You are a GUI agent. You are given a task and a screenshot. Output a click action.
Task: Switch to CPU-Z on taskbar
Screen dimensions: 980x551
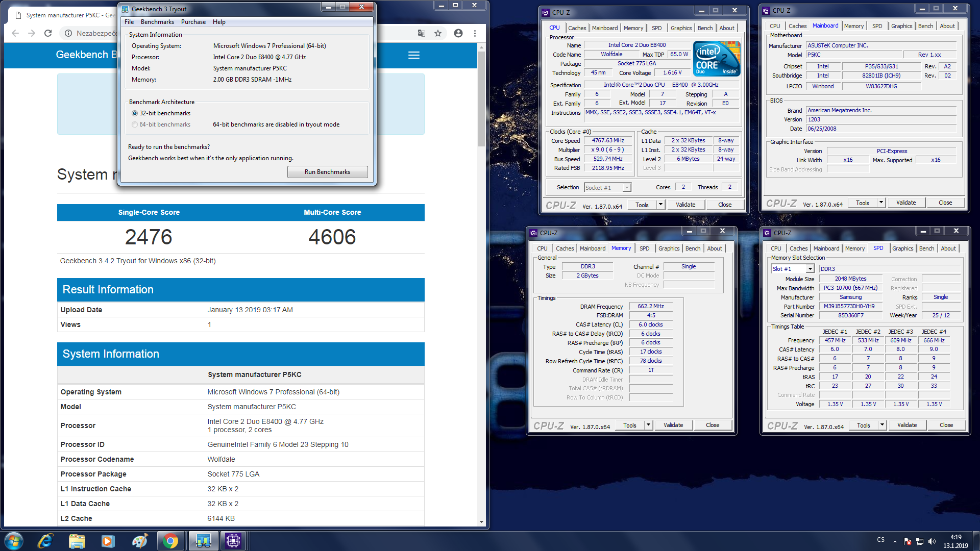233,541
